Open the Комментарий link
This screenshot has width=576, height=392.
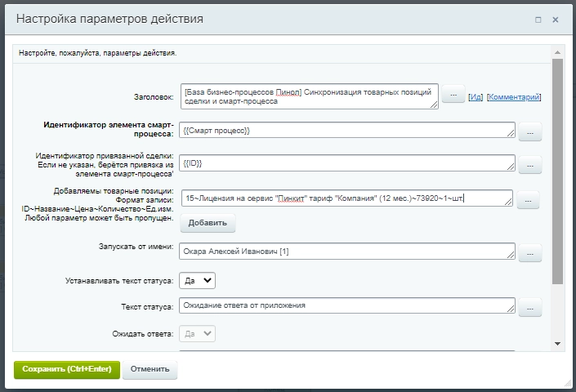pos(513,96)
